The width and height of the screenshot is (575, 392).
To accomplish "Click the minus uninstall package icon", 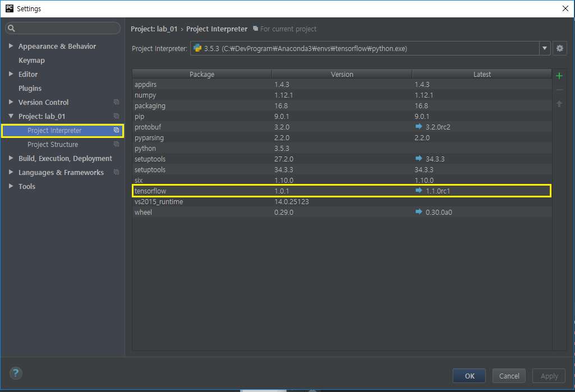I will [x=559, y=90].
